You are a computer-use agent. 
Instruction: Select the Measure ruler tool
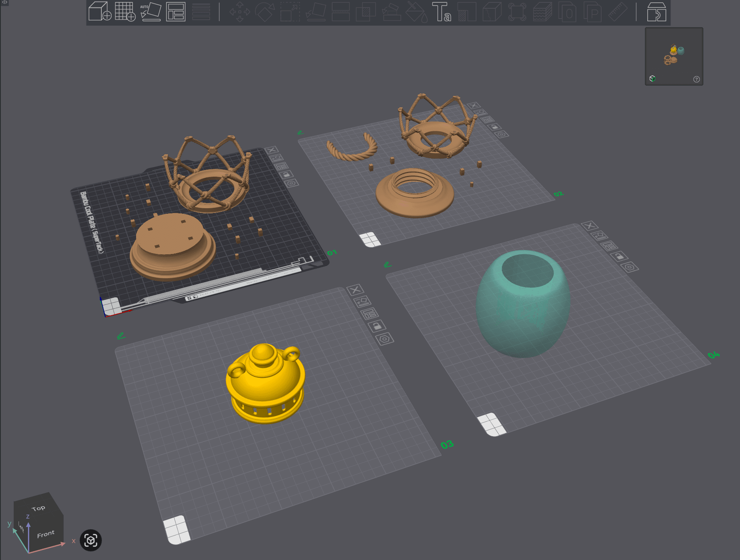(618, 11)
